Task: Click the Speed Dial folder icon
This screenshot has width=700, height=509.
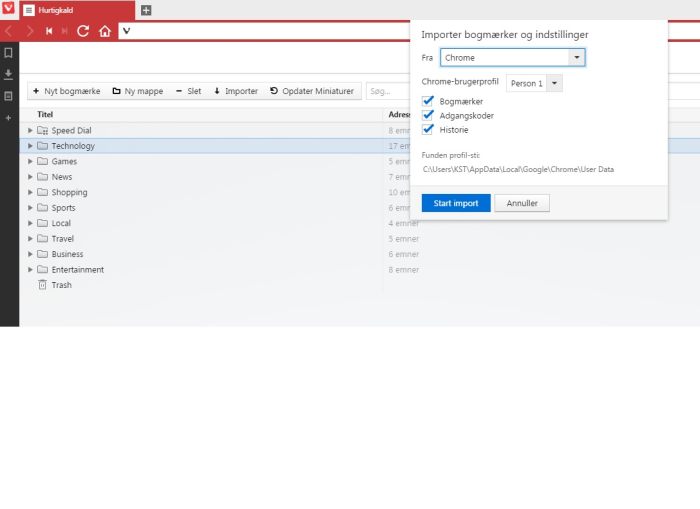Action: pyautogui.click(x=42, y=130)
